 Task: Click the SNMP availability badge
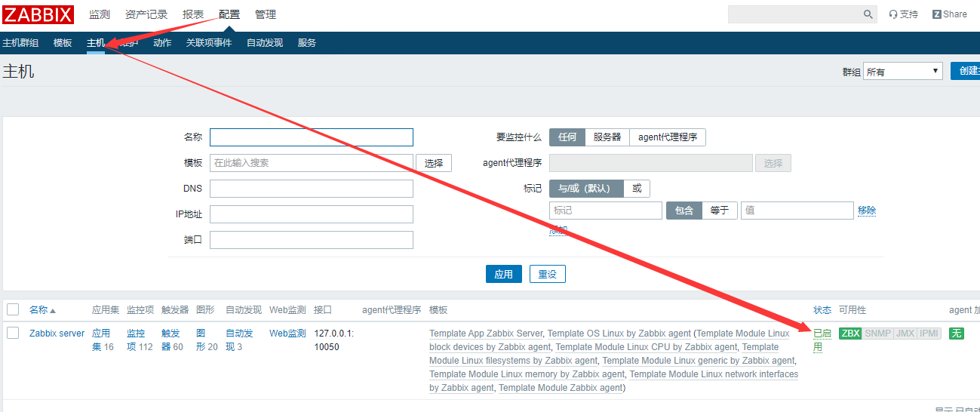pos(877,333)
